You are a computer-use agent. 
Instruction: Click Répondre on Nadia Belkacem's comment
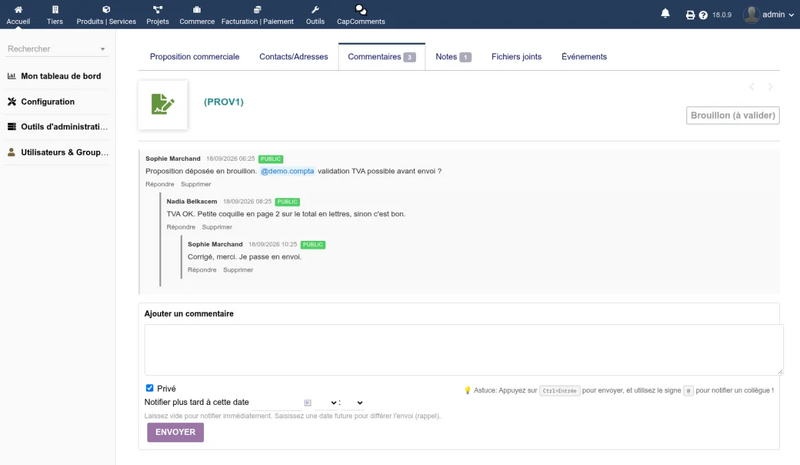point(181,227)
